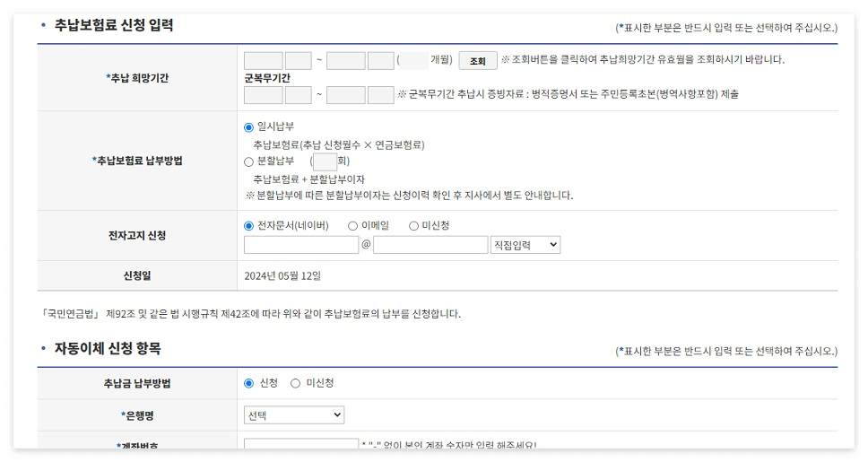
Task: Click the 개월 month count field
Action: pos(414,60)
